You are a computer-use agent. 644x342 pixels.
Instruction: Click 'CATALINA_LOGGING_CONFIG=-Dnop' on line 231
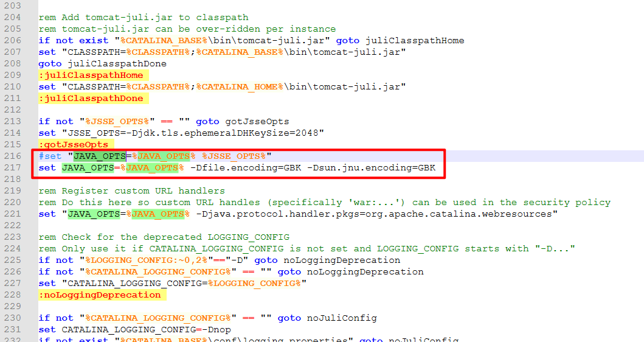146,330
